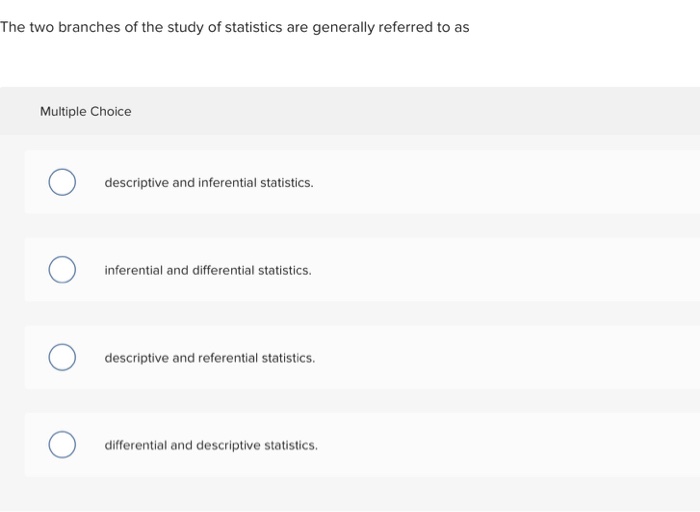
Task: Click the word 'referential' in the third option
Action: 228,357
